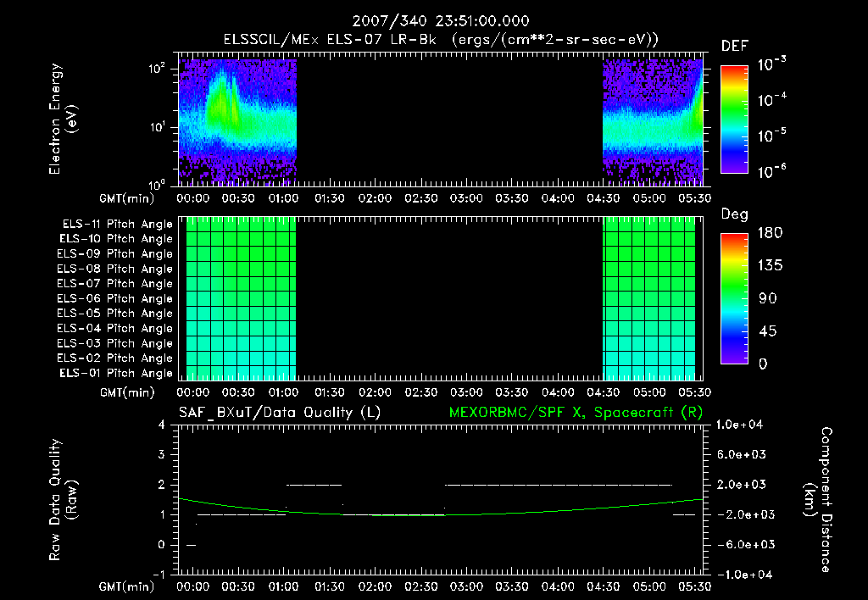The width and height of the screenshot is (868, 600).
Task: Click the 90 tick label on Deg color bar
Action: coord(768,299)
